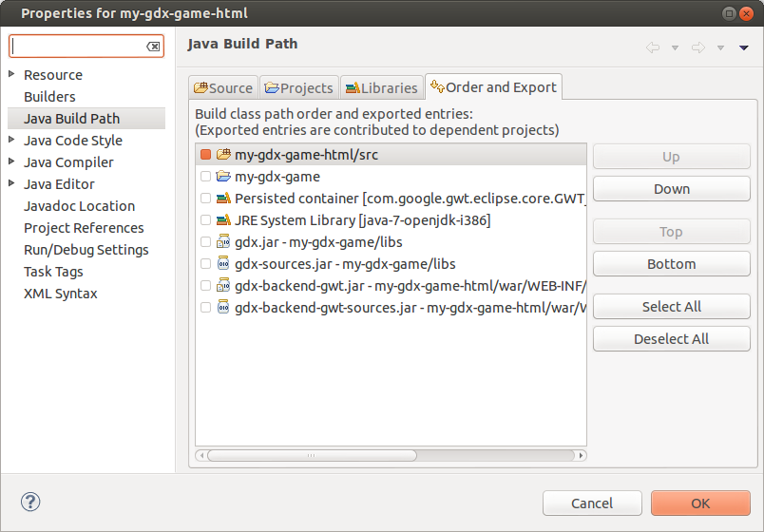Click the library icon of Persisted container entry
Image resolution: width=764 pixels, height=532 pixels.
(223, 199)
